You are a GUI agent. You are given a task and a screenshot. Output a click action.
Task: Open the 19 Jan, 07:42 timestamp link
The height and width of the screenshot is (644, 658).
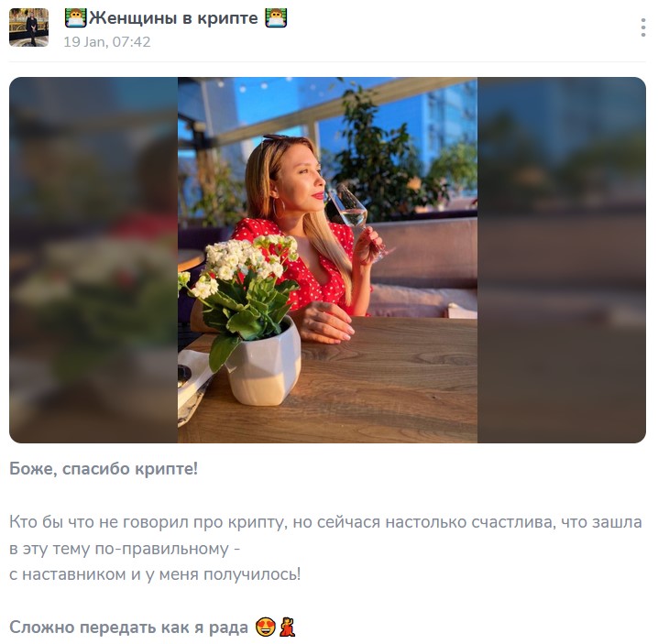pyautogui.click(x=107, y=42)
